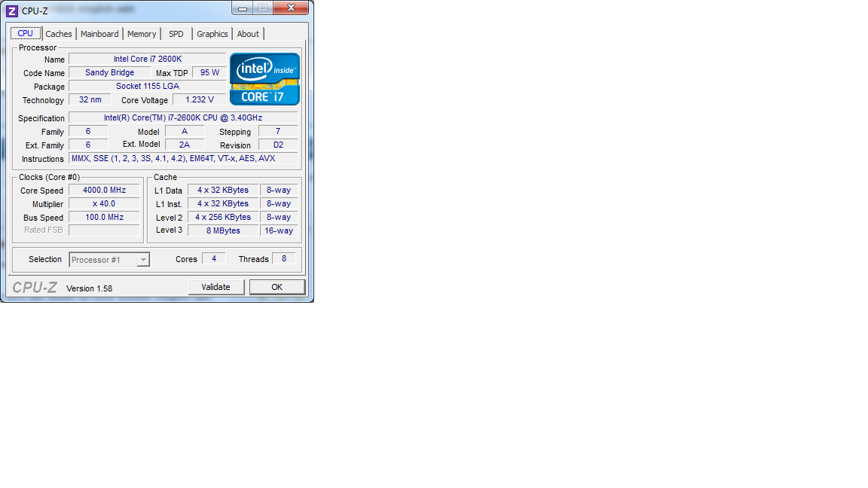Click the Threads count value '8'

[284, 258]
